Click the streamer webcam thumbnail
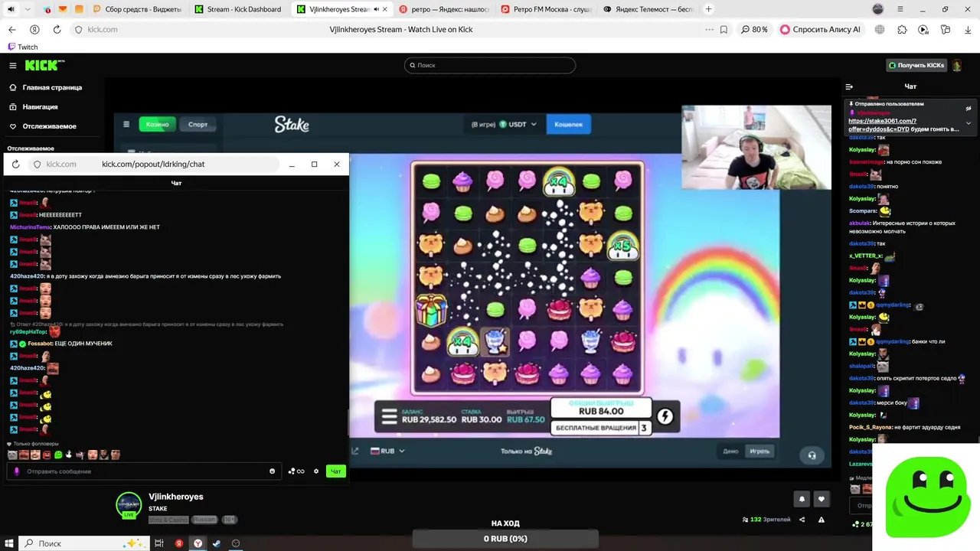980x551 pixels. pyautogui.click(x=756, y=147)
